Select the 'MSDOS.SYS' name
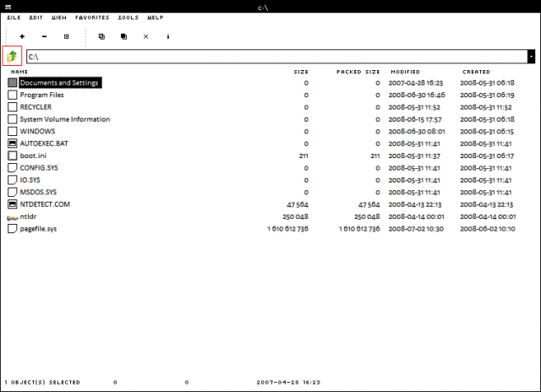The image size is (541, 392). [38, 192]
